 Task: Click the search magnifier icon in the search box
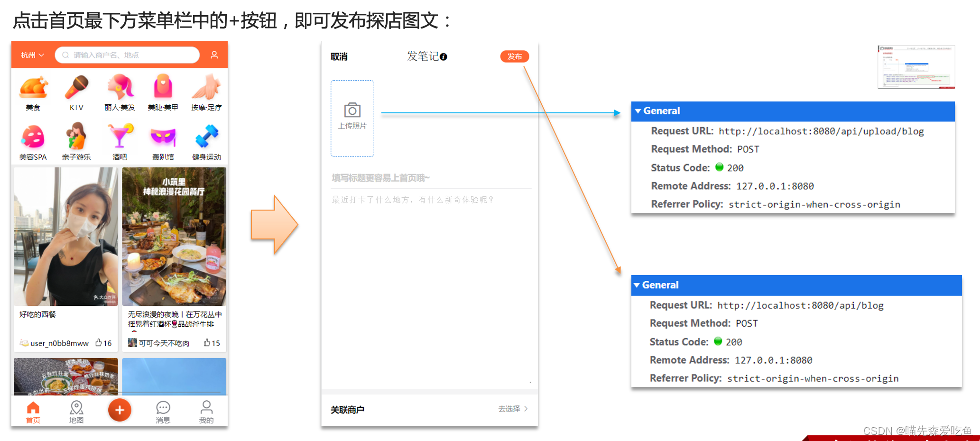pos(65,55)
